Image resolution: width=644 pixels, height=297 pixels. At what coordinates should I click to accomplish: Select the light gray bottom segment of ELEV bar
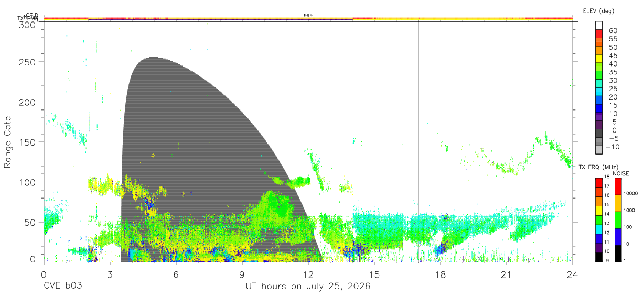[599, 150]
